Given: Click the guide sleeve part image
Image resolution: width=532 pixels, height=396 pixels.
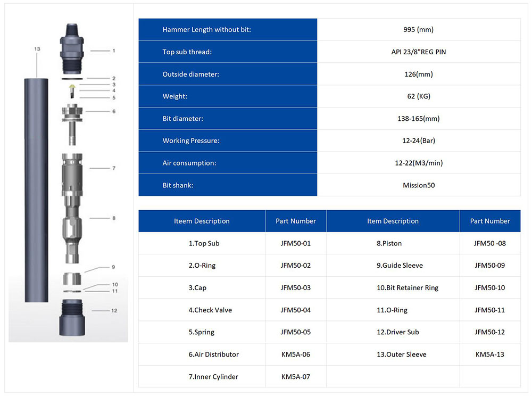Looking at the screenshot, I should click(x=73, y=279).
